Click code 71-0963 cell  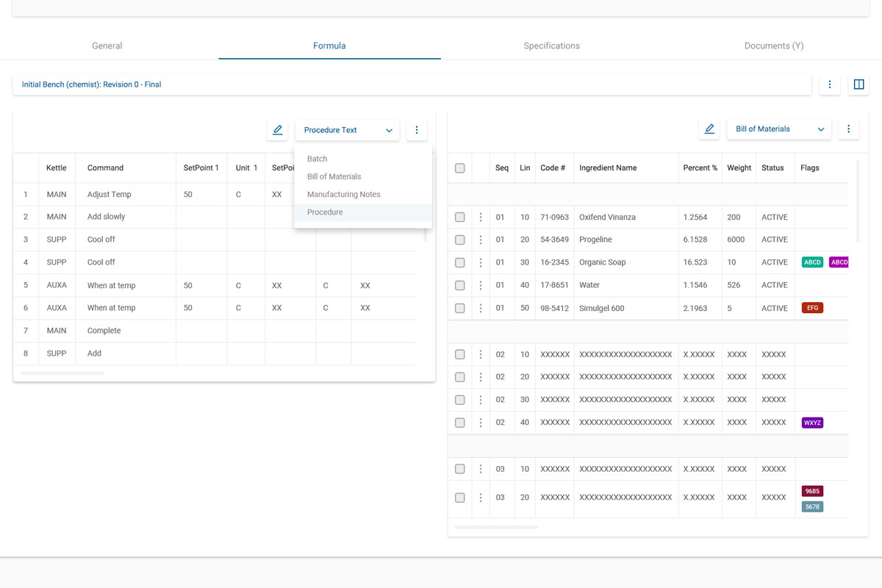[555, 218]
